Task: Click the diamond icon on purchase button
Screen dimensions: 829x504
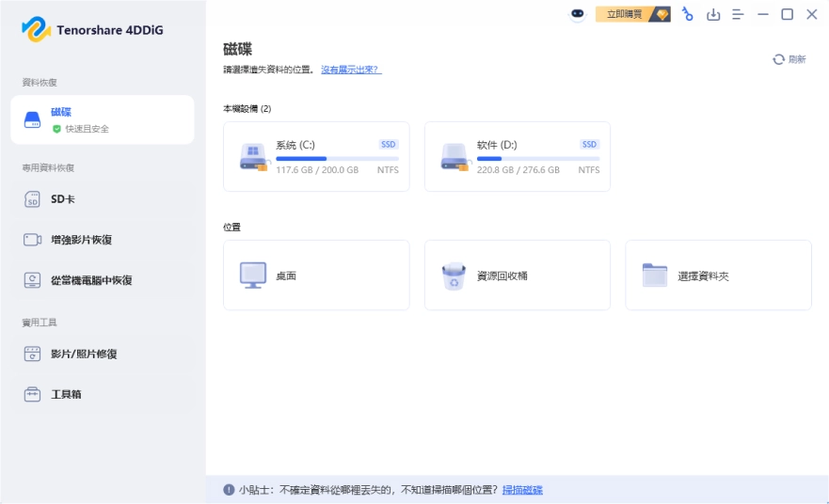Action: tap(662, 14)
